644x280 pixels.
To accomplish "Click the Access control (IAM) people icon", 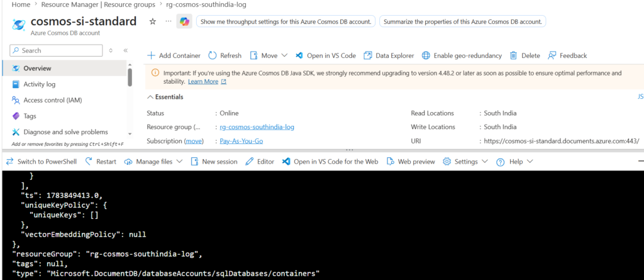I will click(x=16, y=100).
